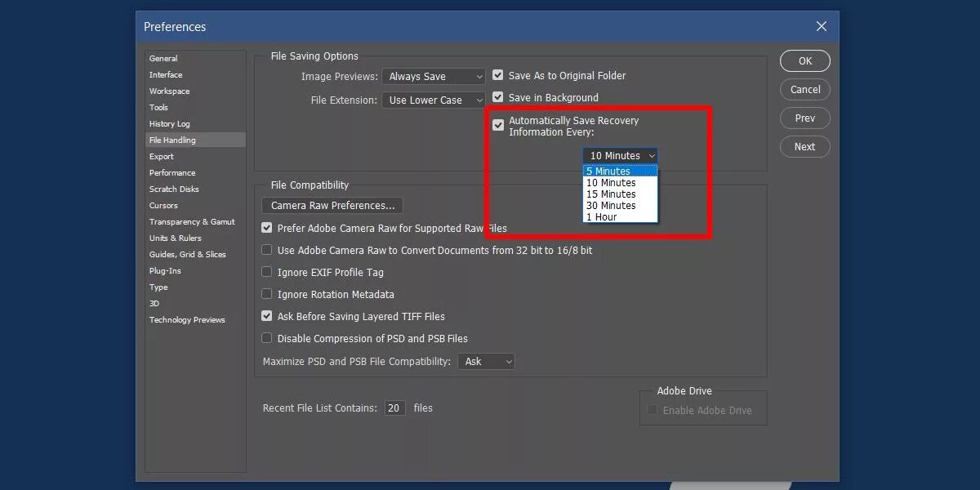Click the OK button
Image resolution: width=980 pixels, height=490 pixels.
click(805, 61)
